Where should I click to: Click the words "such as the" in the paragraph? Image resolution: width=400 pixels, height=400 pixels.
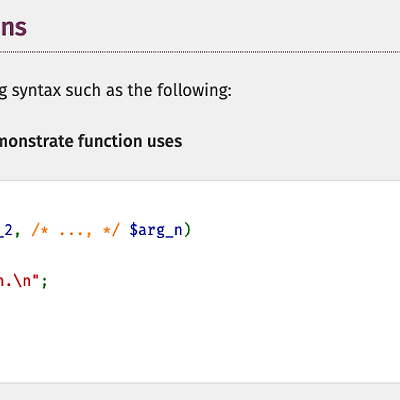coord(109,90)
